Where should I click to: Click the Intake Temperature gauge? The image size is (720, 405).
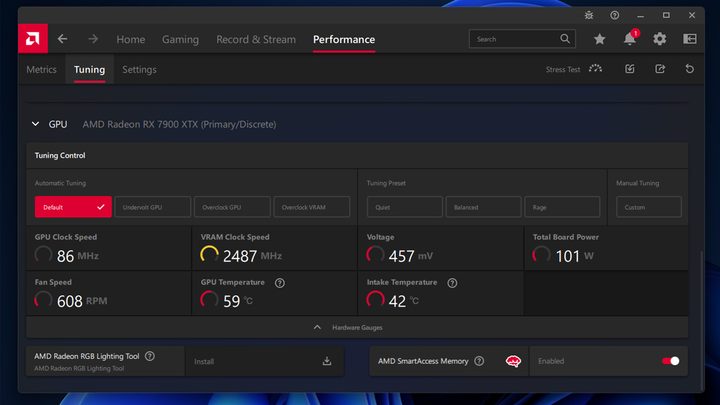tap(375, 300)
